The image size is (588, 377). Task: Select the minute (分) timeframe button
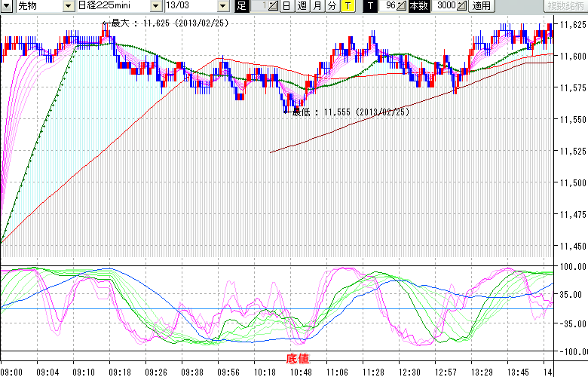tap(332, 6)
